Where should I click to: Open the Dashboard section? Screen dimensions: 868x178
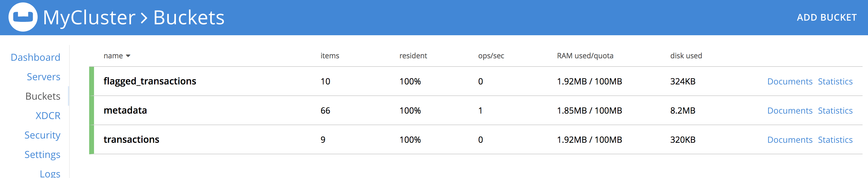point(35,57)
